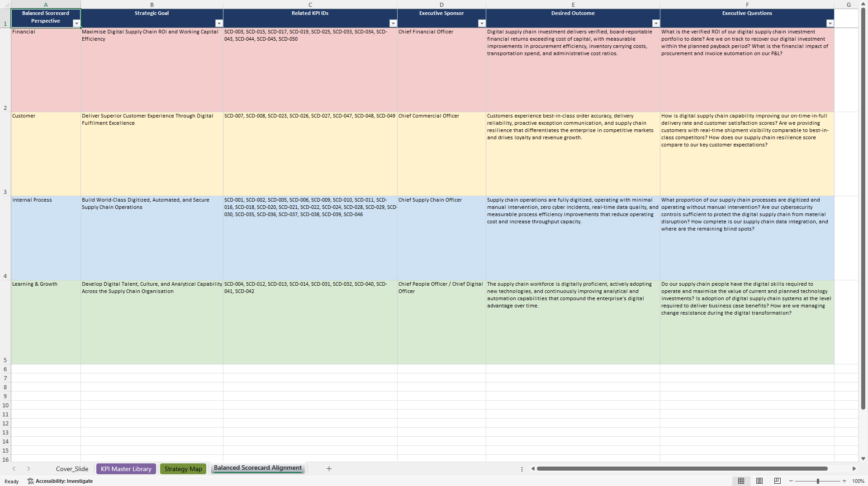Click horizontal scrollbar right arrow
This screenshot has height=486, width=868.
(x=854, y=469)
